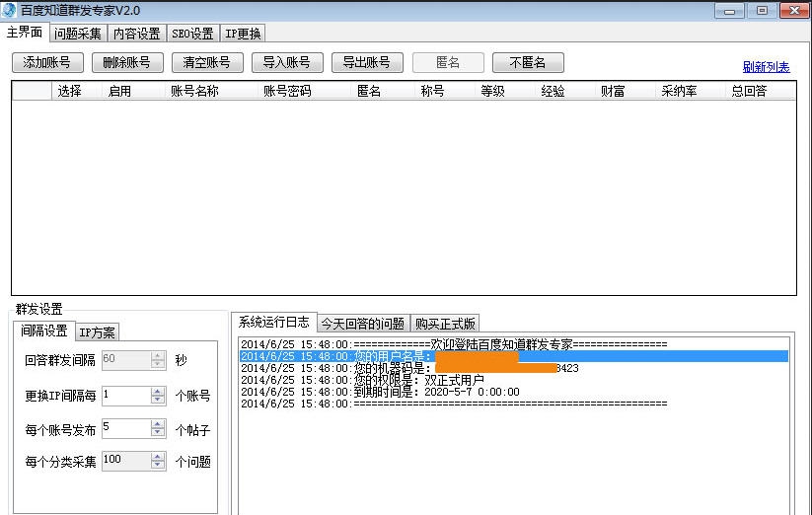Open the 问题采集 tab
Viewport: 812px width, 515px height.
coord(78,34)
